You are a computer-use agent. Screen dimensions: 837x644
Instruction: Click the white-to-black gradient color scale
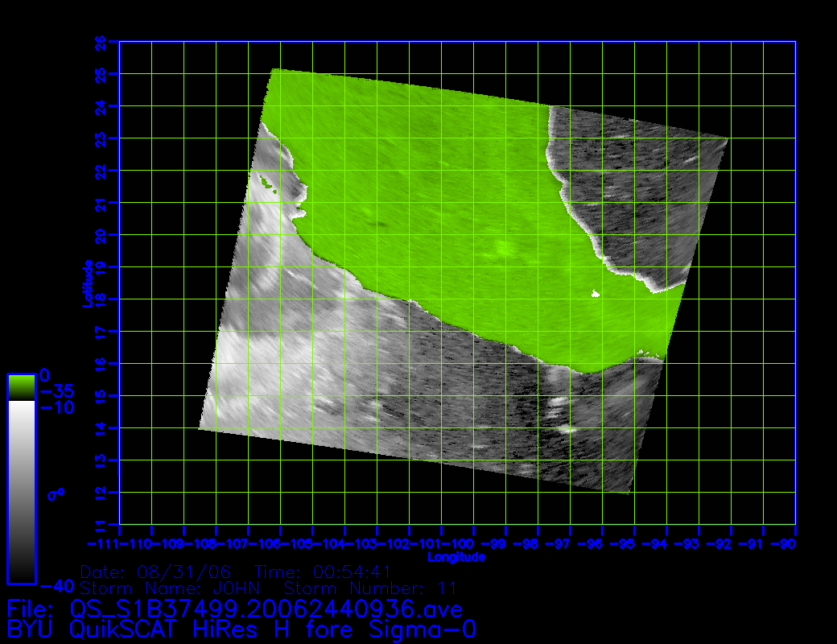pos(21,491)
